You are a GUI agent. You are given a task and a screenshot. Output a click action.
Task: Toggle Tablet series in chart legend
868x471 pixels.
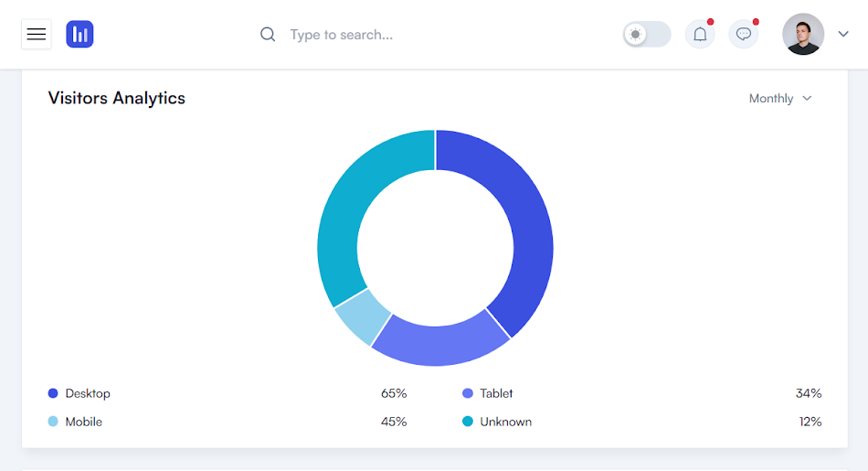click(x=496, y=393)
